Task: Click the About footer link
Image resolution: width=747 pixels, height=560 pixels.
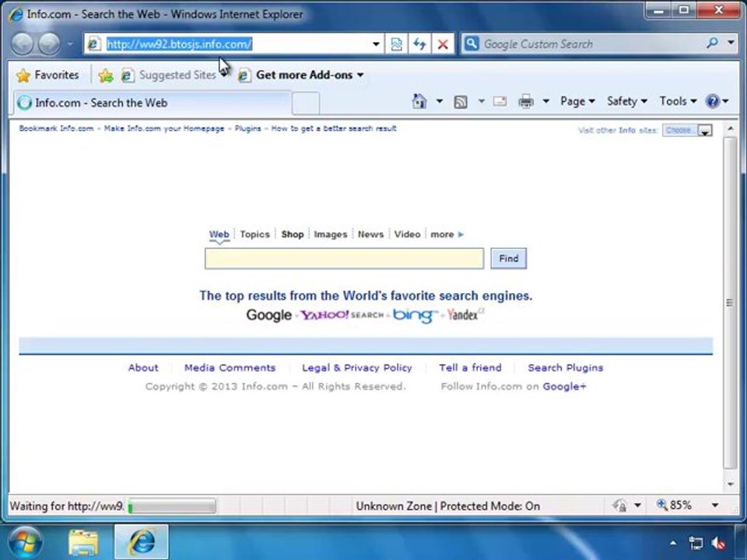Action: coord(143,368)
